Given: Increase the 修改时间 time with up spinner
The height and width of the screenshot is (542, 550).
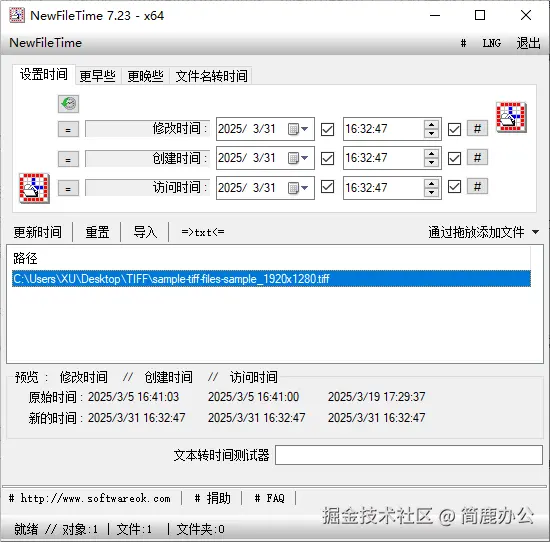Looking at the screenshot, I should pos(431,125).
